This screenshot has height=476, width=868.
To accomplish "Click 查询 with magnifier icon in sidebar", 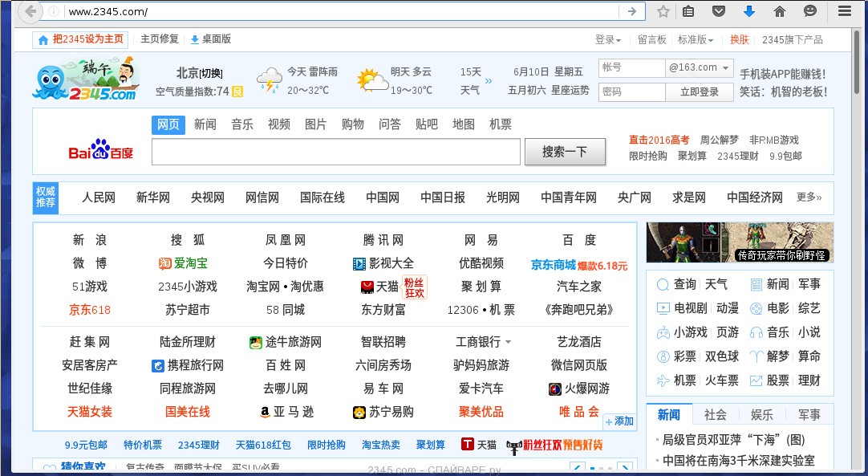I will (x=676, y=284).
